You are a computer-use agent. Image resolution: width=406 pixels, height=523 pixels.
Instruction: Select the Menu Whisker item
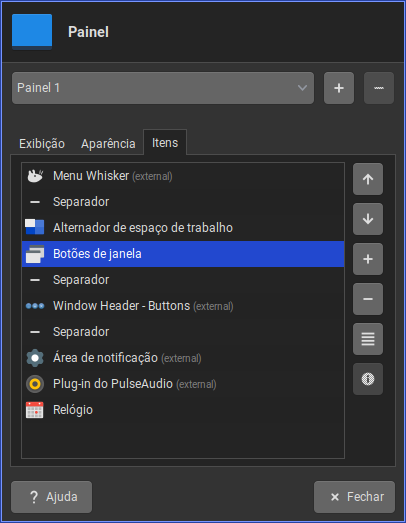point(183,176)
